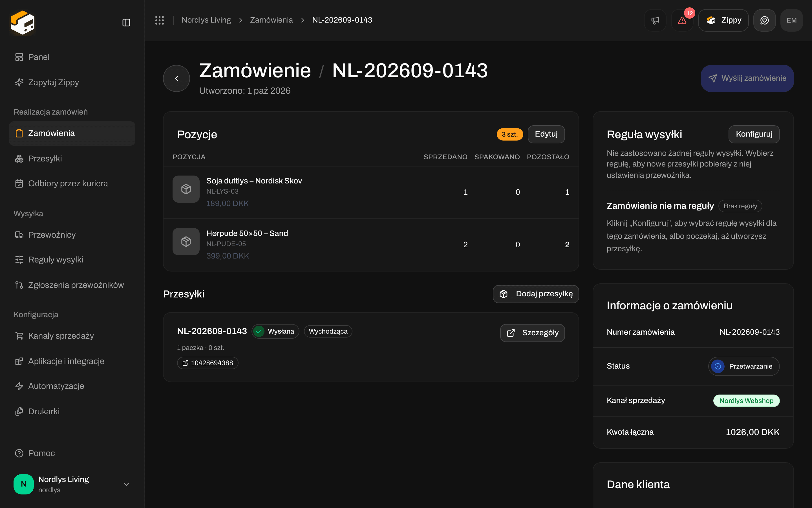Click the order number value in Informacje

tap(750, 332)
